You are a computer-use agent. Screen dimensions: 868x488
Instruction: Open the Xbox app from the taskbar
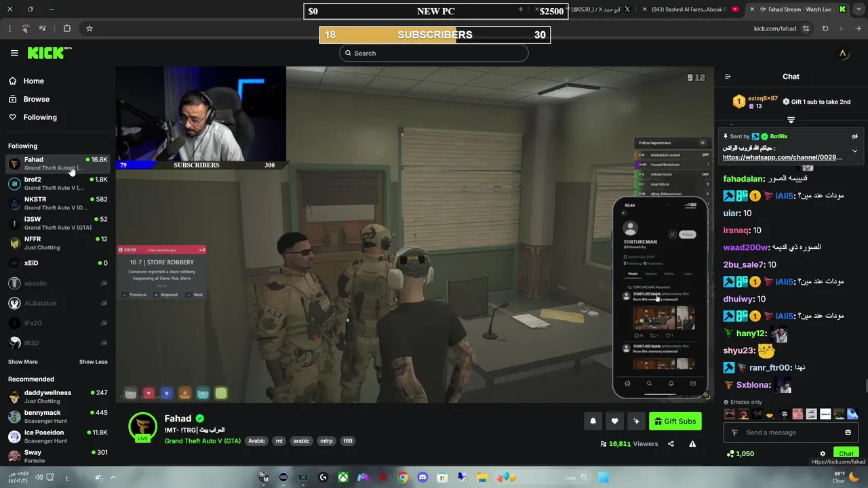click(343, 477)
